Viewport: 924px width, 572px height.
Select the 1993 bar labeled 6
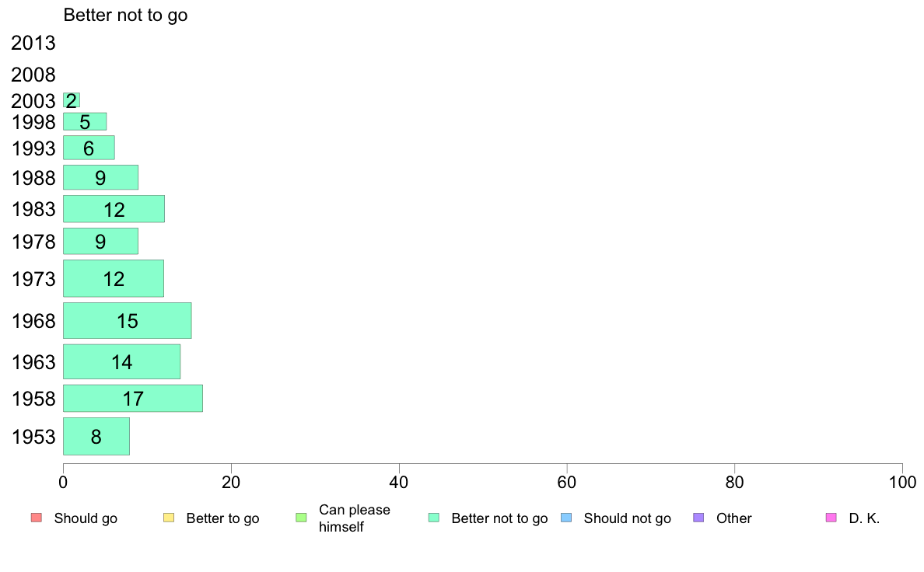[x=89, y=148]
